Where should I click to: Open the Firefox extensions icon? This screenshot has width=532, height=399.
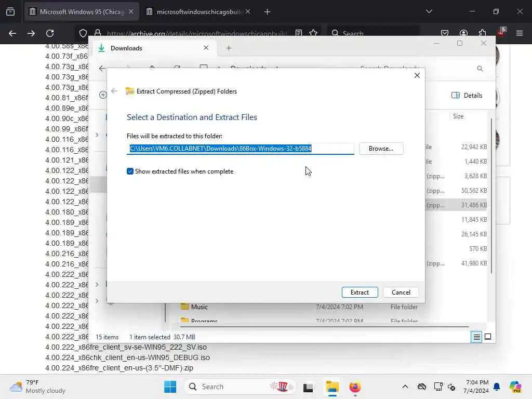point(482,33)
